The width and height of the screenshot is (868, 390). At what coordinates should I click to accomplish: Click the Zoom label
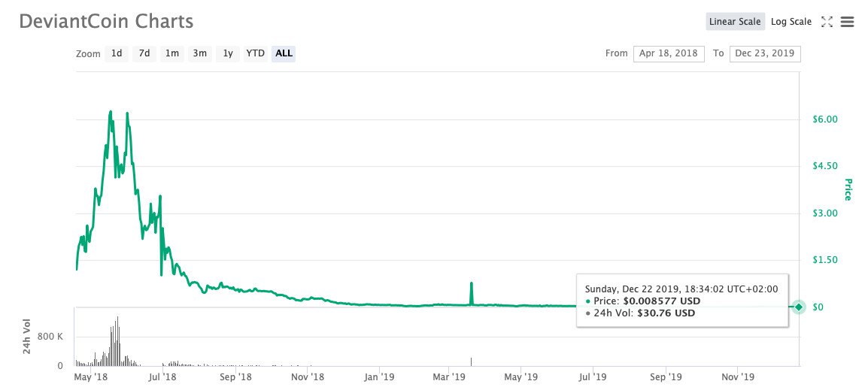coord(88,54)
